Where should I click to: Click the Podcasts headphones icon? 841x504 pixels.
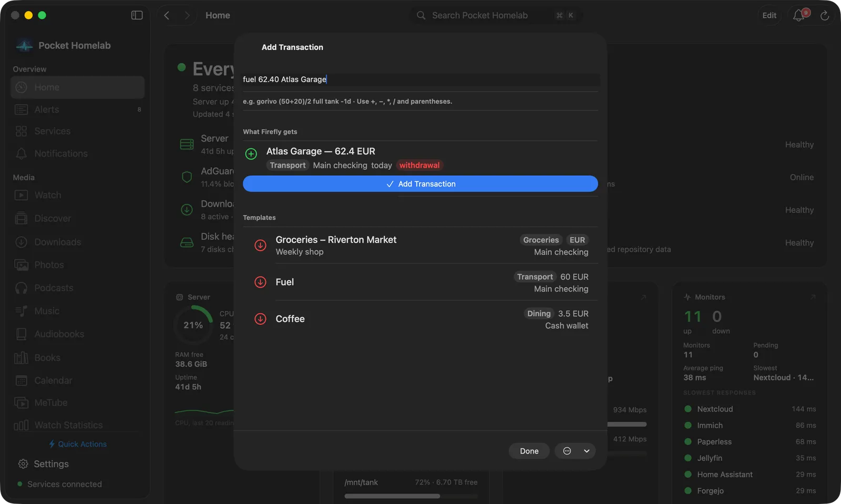[21, 288]
